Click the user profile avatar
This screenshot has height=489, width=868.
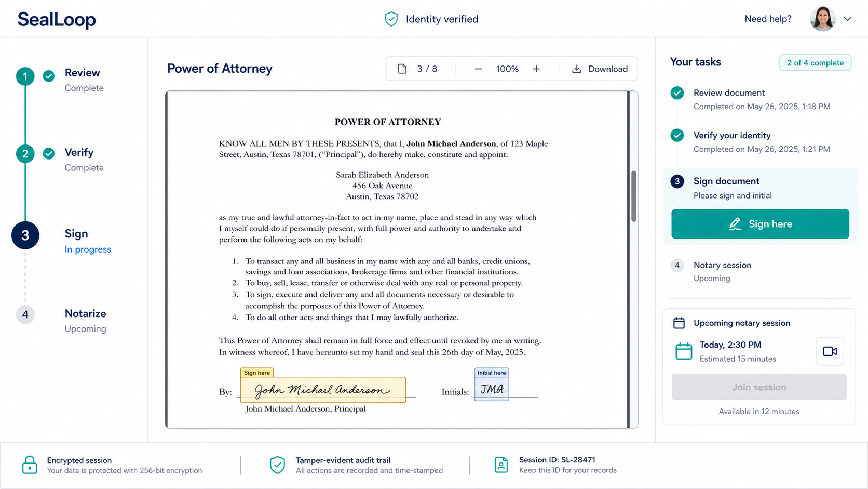coord(823,19)
